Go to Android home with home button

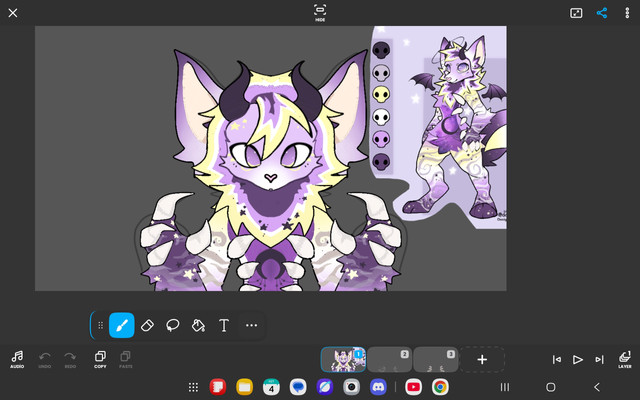[551, 387]
